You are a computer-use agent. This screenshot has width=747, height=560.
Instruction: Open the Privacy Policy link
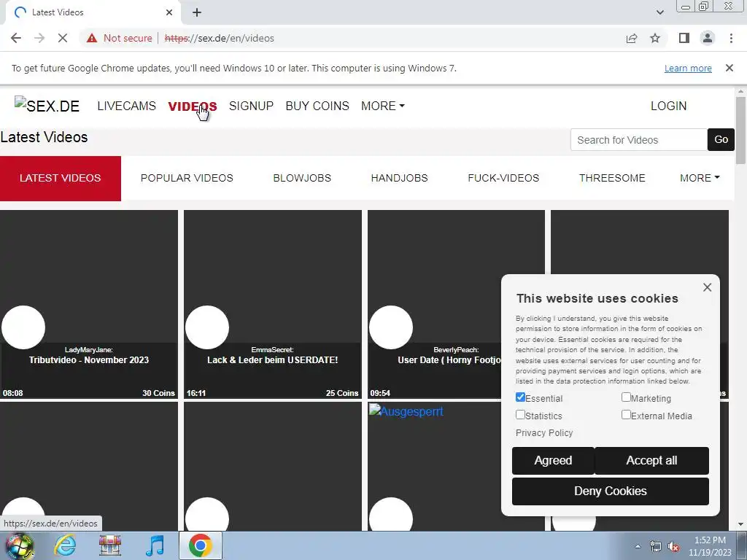coord(544,433)
